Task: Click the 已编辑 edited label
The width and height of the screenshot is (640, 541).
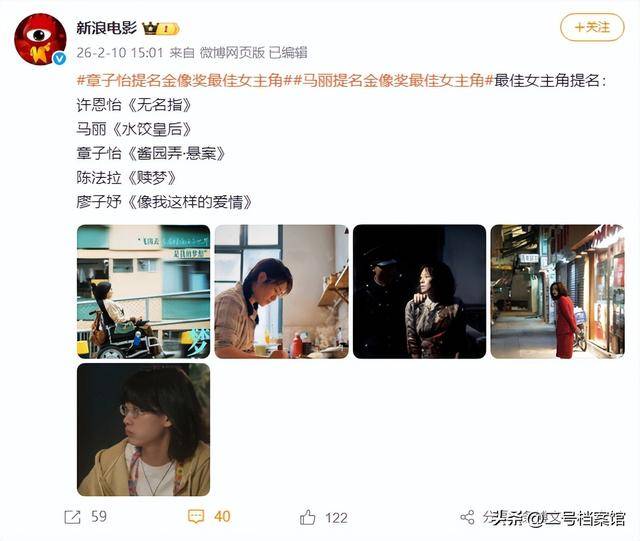Action: pos(288,53)
